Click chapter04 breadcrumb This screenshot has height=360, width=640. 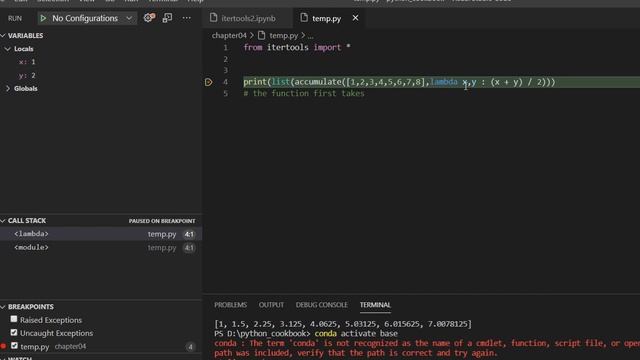click(229, 36)
